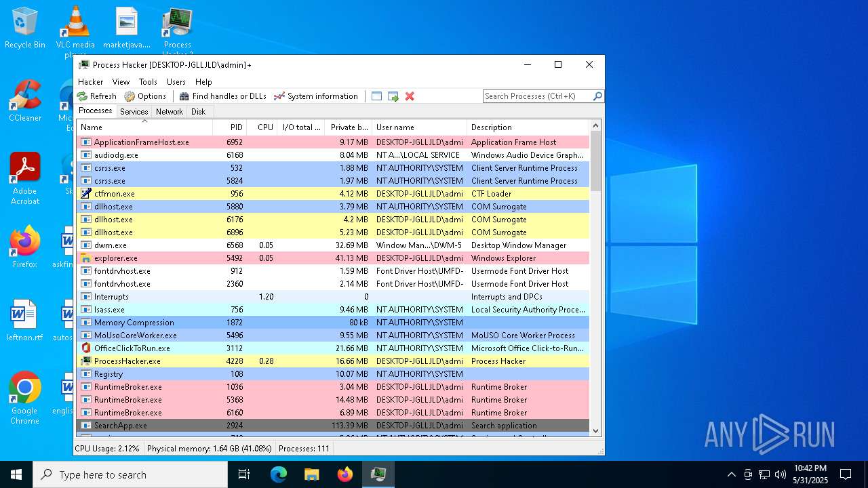Sort by the Name column header
Screen dimensions: 868x488
tap(144, 127)
